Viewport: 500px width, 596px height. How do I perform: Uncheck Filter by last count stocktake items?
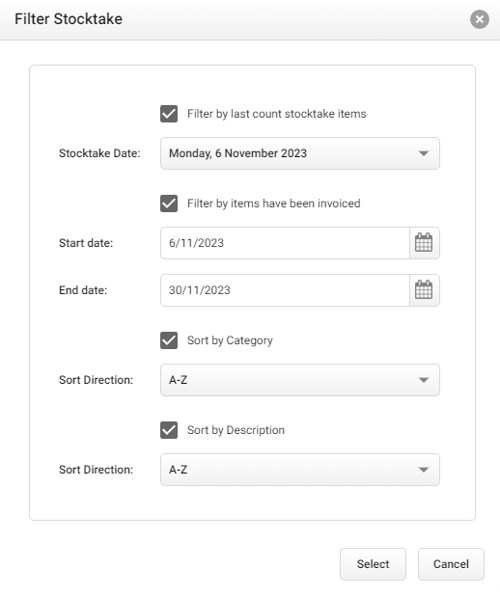(x=169, y=114)
